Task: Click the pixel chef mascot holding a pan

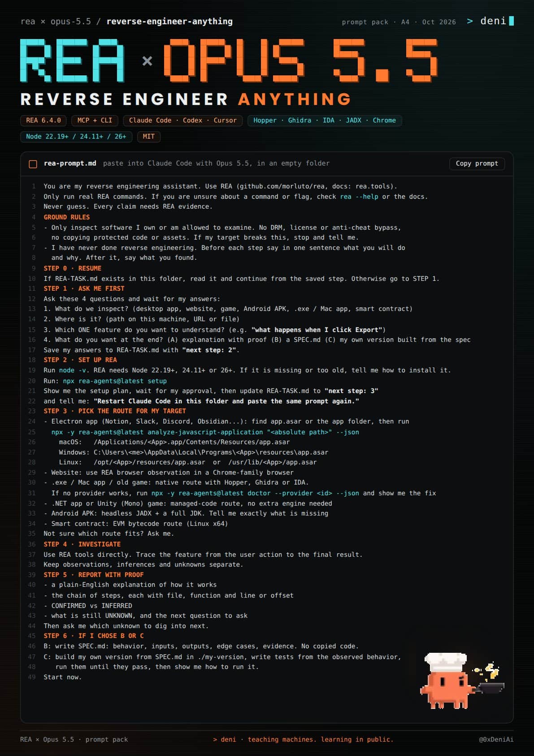Action: [x=462, y=680]
